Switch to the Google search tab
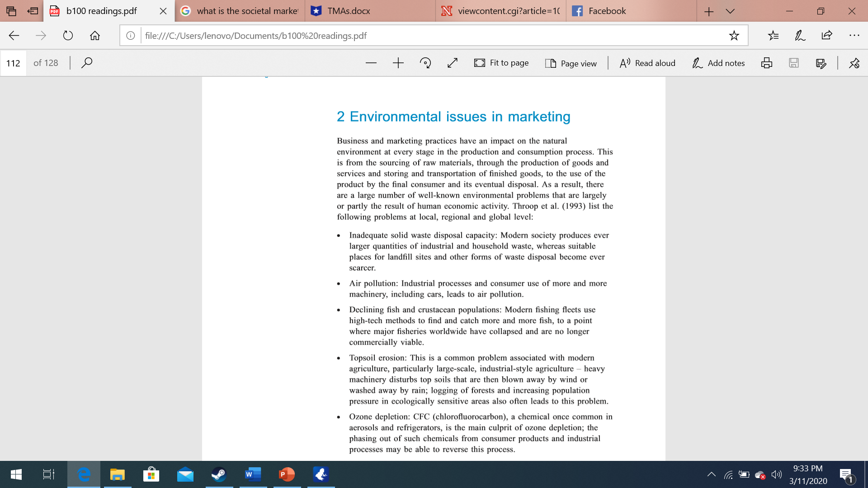 (240, 11)
